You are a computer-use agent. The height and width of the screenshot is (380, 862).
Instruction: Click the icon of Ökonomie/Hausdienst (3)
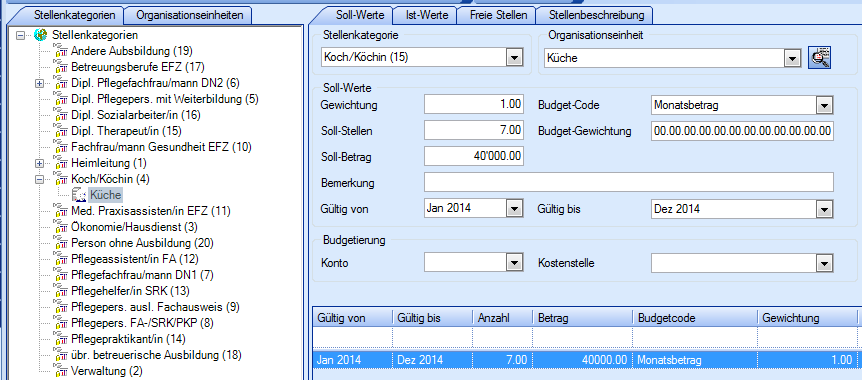[60, 227]
